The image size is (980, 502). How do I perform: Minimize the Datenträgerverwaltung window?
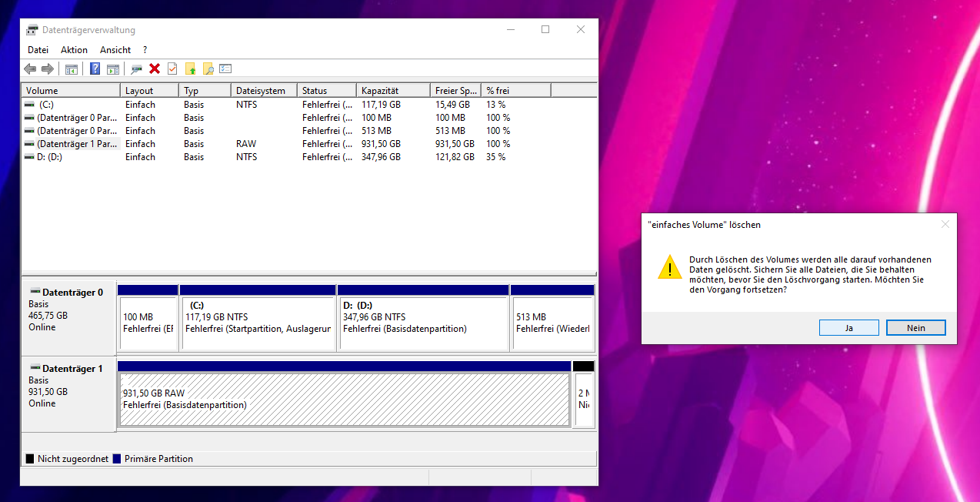click(x=511, y=30)
